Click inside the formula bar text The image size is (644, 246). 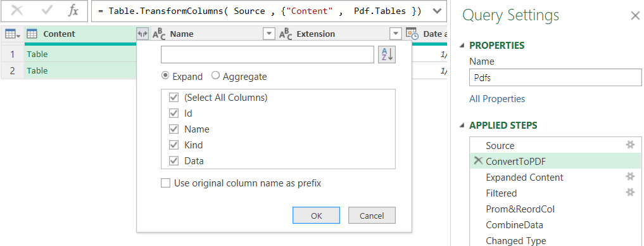click(260, 11)
